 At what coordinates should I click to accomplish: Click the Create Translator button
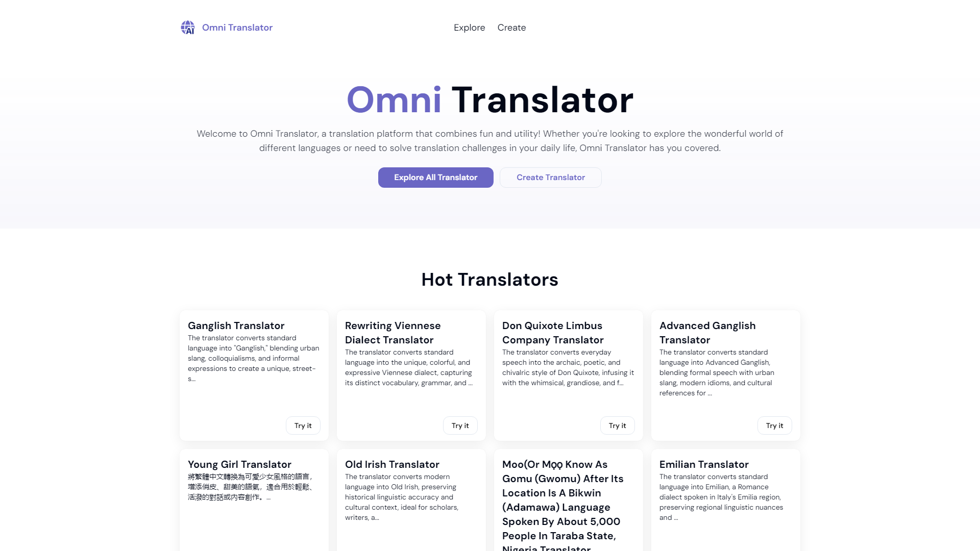pyautogui.click(x=551, y=177)
